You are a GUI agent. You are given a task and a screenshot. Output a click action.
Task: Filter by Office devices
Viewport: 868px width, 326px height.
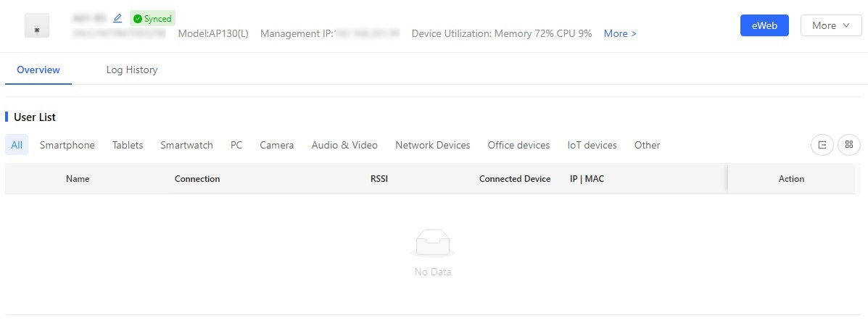coord(518,145)
